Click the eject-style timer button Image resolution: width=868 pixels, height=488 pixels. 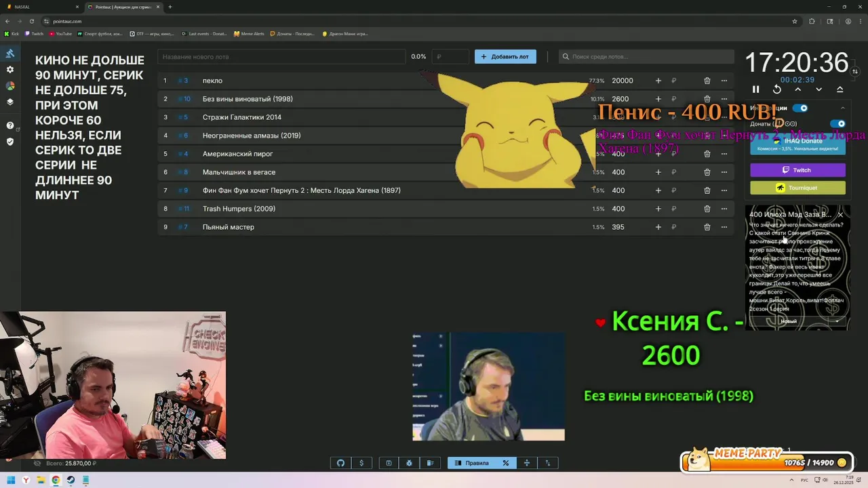coord(840,89)
